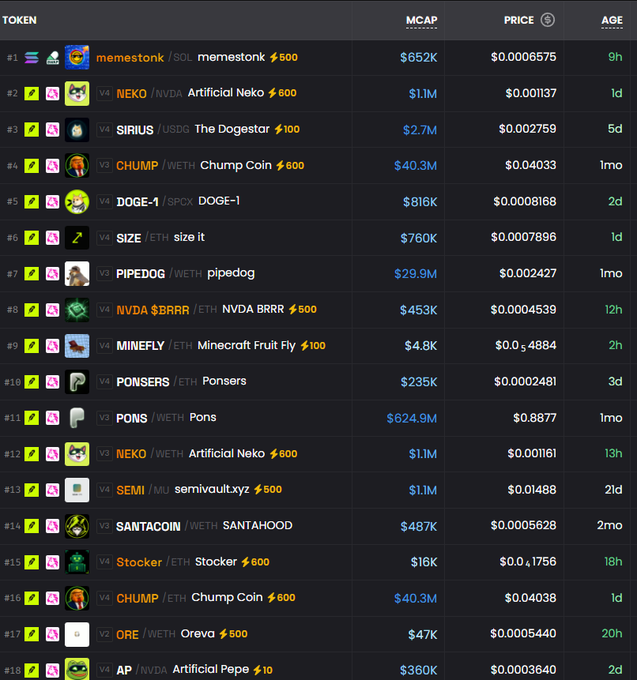Click the Uniswap unicorn icon in SIRIUS row
The width and height of the screenshot is (637, 680).
(52, 129)
